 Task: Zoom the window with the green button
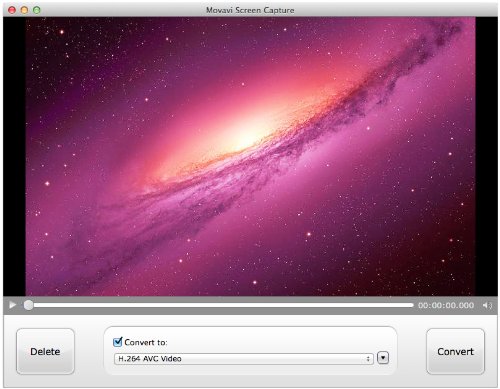[37, 10]
